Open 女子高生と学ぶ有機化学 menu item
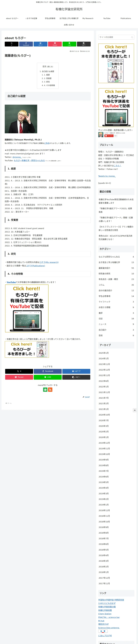 pos(69,18)
